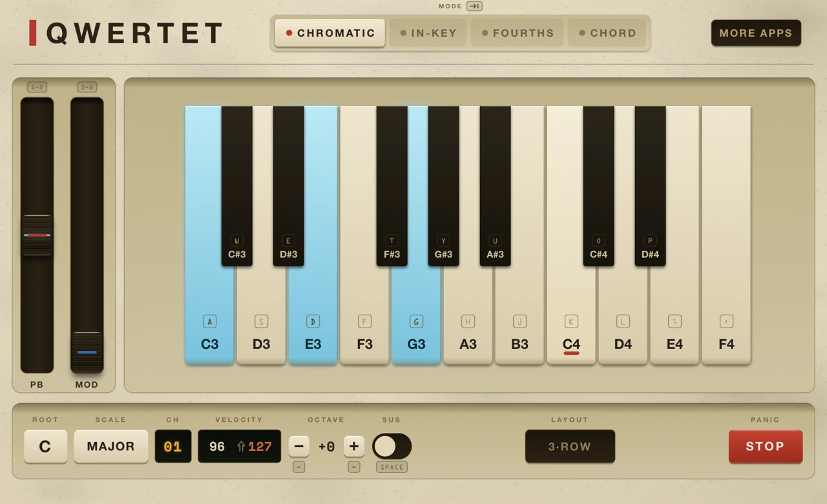Play the A#3 black key

pos(496,186)
